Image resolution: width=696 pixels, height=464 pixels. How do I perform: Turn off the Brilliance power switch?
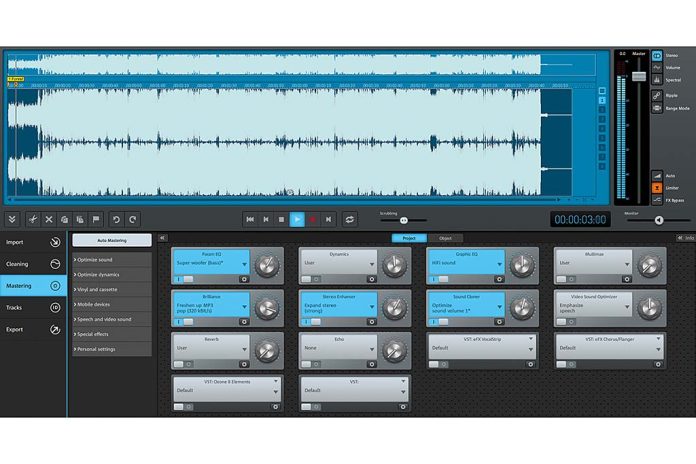point(184,322)
